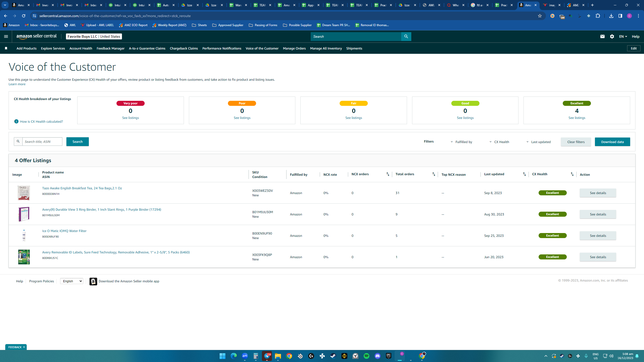
Task: Close the FEEDBACK tab with X
Action: (24, 347)
